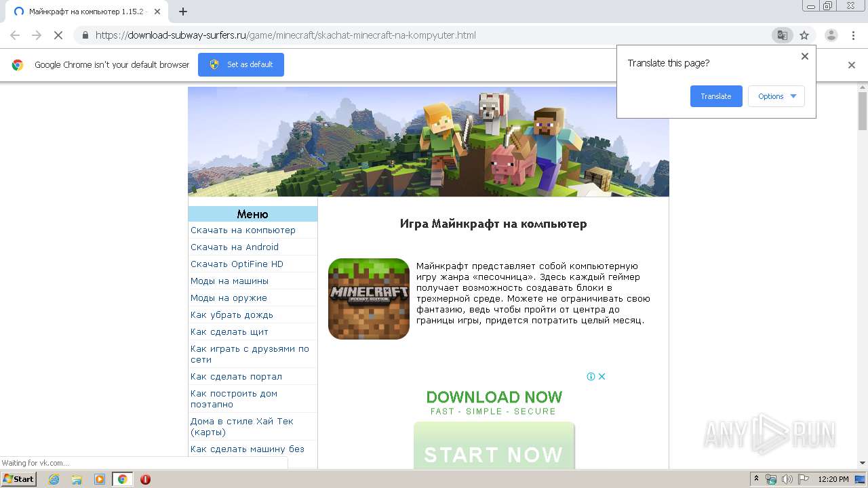Click the ad info icon
The height and width of the screenshot is (488, 868).
click(x=591, y=377)
